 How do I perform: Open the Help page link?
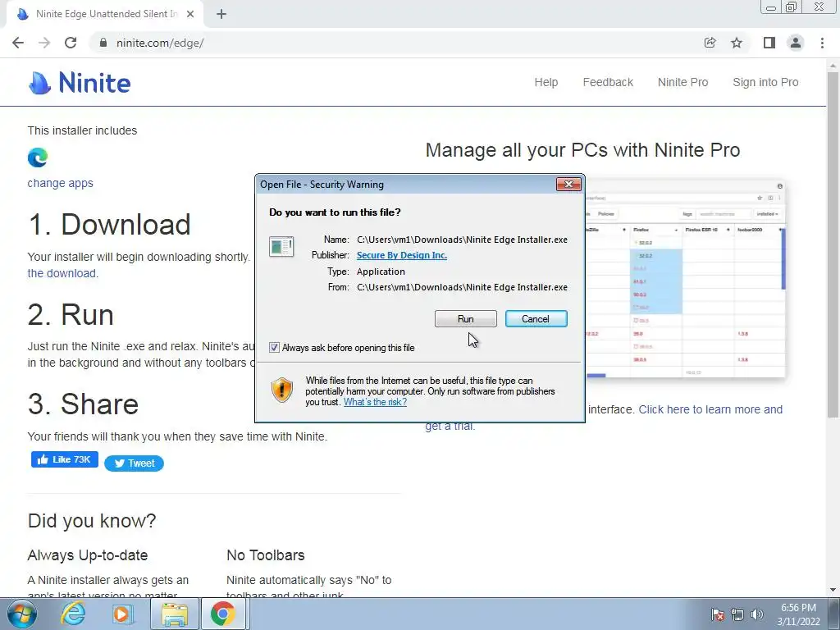(546, 82)
